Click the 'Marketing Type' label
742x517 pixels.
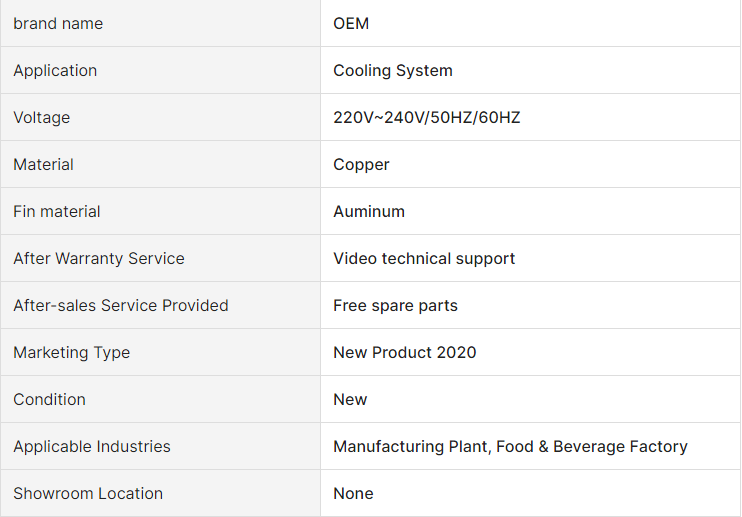pos(71,352)
